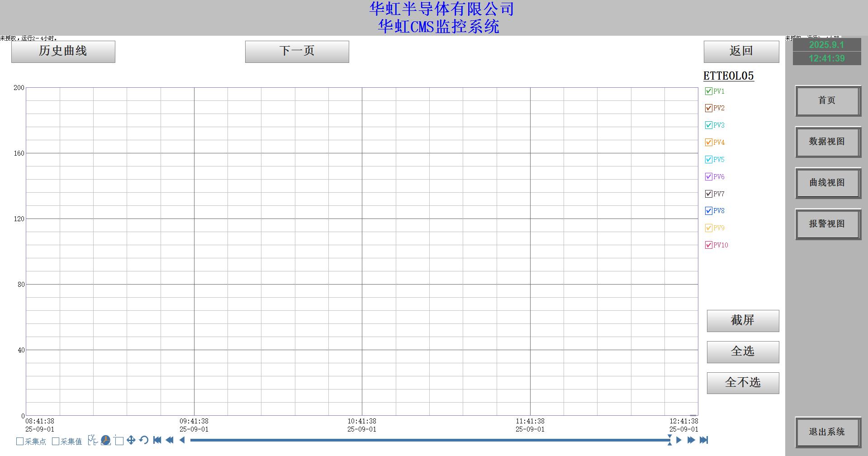Open the 数据视图 page

click(827, 142)
